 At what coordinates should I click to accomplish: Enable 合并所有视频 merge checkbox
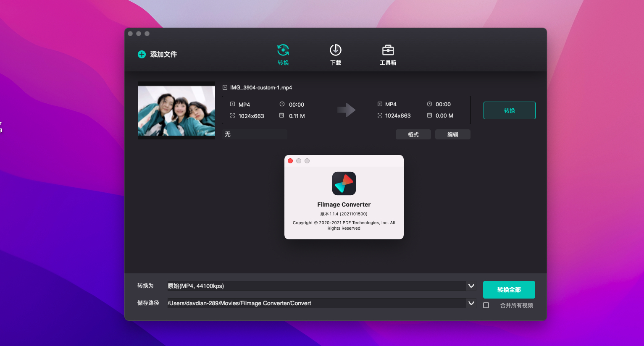[486, 305]
